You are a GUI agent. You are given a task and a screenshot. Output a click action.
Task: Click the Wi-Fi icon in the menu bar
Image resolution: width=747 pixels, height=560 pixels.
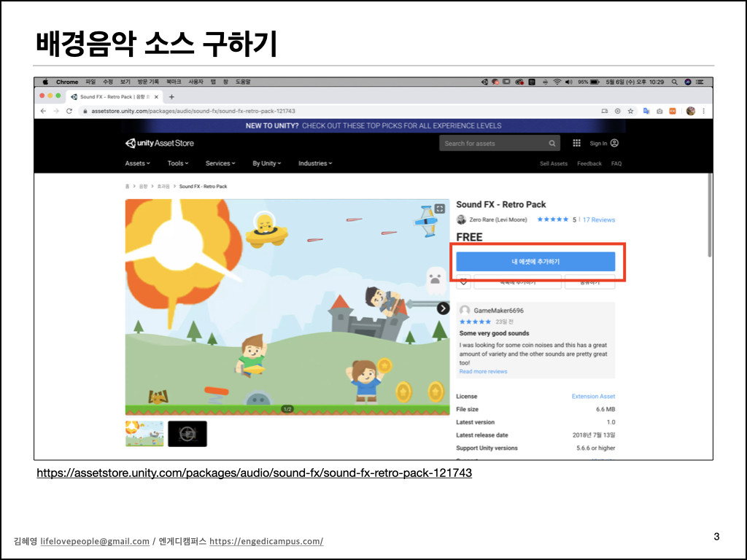tap(557, 82)
